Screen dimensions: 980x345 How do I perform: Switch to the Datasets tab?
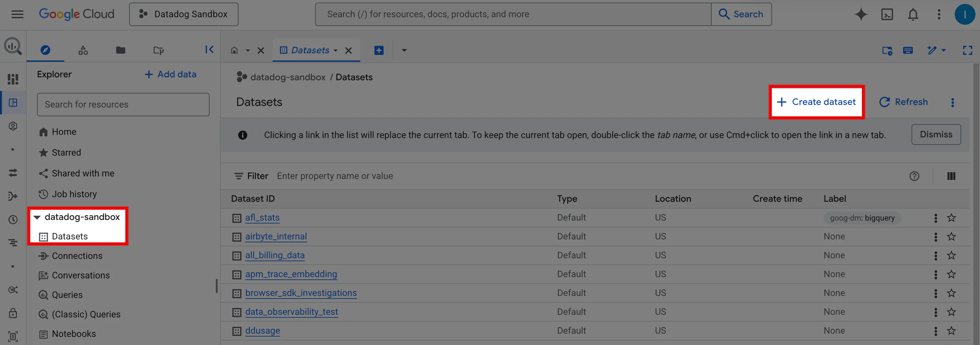pyautogui.click(x=309, y=50)
